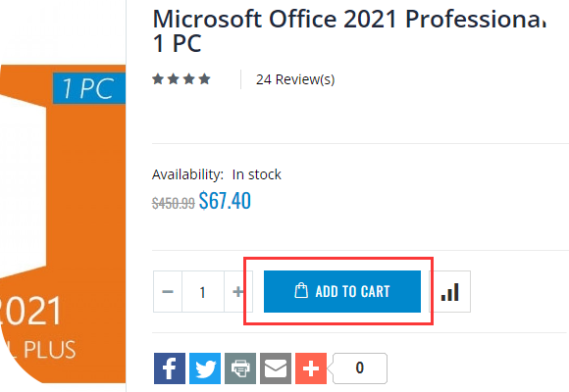Click the product title heading
The height and width of the screenshot is (392, 569).
pyautogui.click(x=349, y=30)
